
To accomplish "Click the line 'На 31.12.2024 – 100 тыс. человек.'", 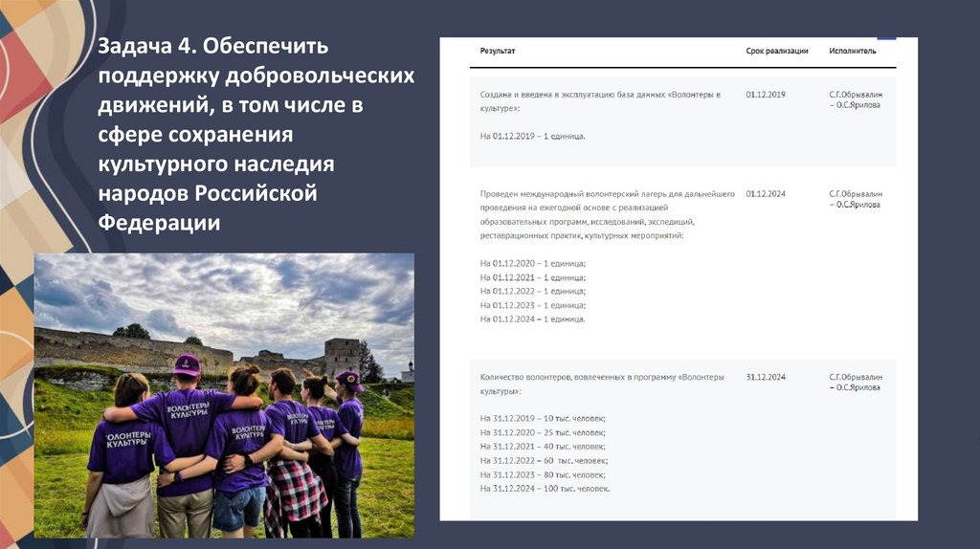I will (545, 489).
